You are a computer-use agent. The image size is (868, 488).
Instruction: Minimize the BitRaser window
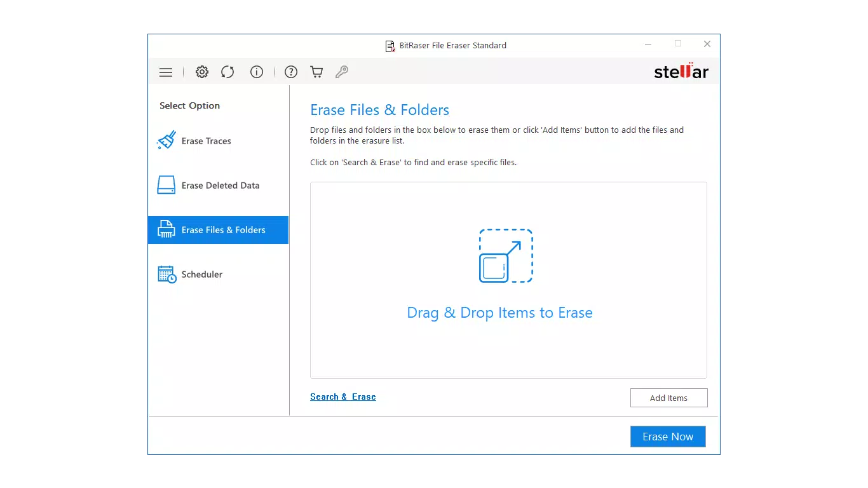[x=648, y=44]
